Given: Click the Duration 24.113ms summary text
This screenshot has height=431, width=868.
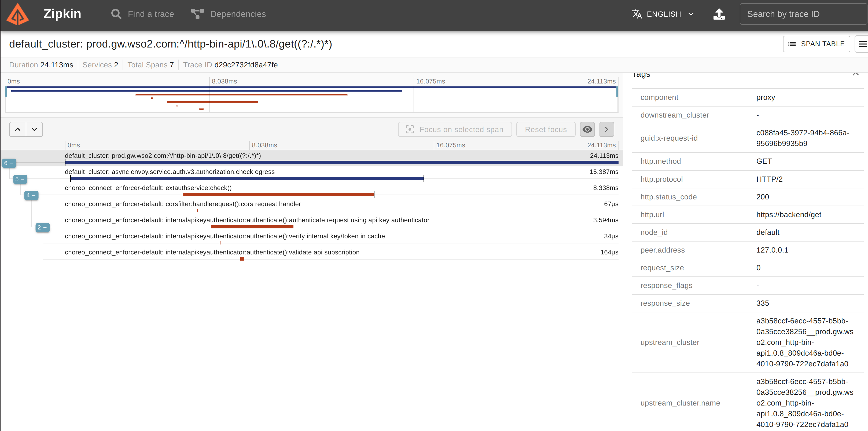Looking at the screenshot, I should (x=41, y=65).
